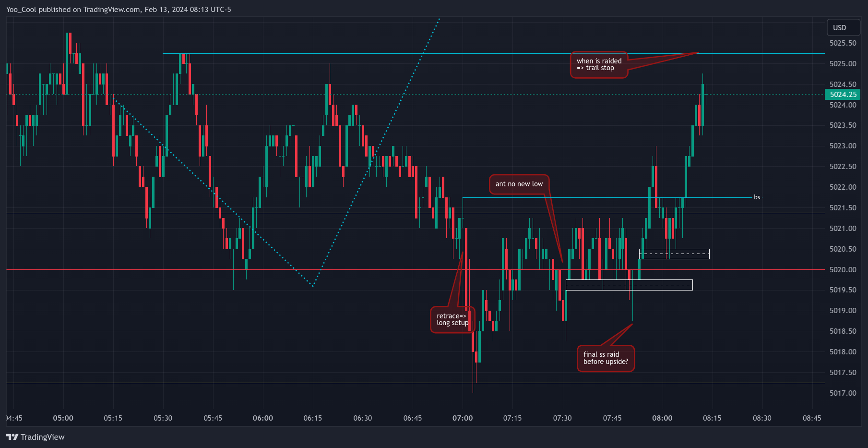Screen dimensions: 868x448
Task: Open the USD currency selector
Action: 843,27
